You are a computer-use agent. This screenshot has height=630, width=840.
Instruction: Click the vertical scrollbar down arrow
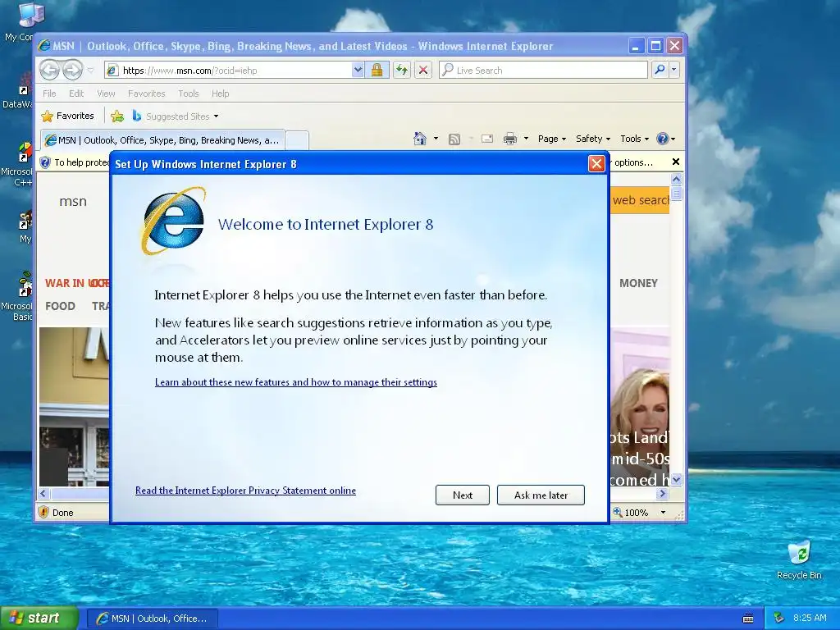click(676, 479)
